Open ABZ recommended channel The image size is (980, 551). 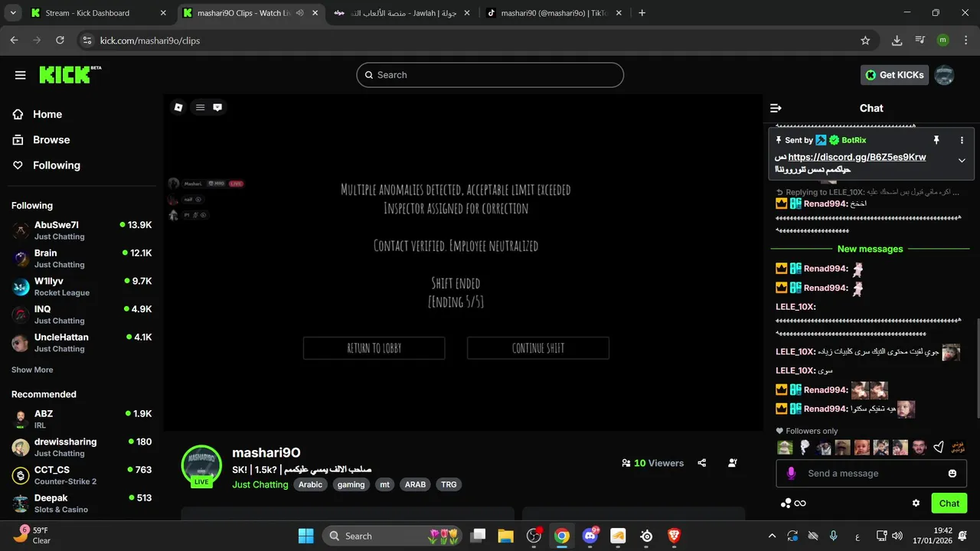81,419
